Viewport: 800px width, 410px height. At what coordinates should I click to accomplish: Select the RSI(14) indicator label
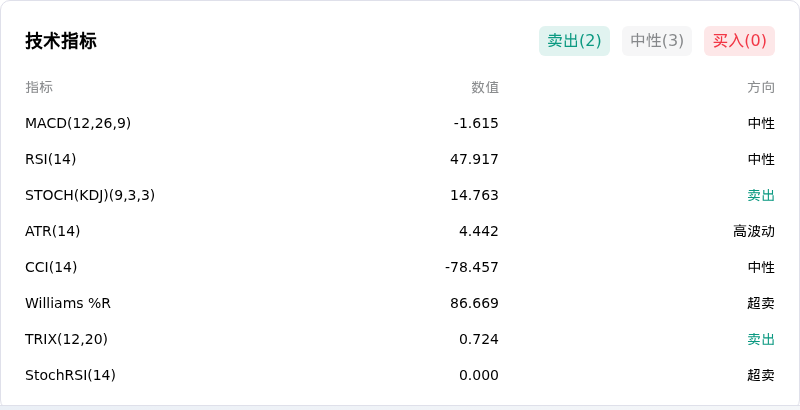(51, 159)
